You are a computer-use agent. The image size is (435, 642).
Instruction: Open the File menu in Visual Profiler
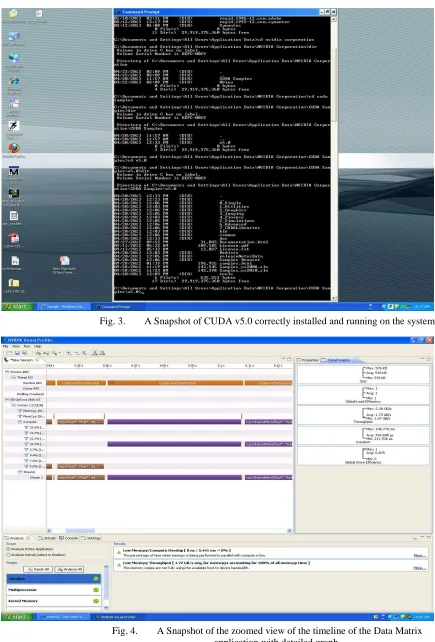(x=5, y=346)
